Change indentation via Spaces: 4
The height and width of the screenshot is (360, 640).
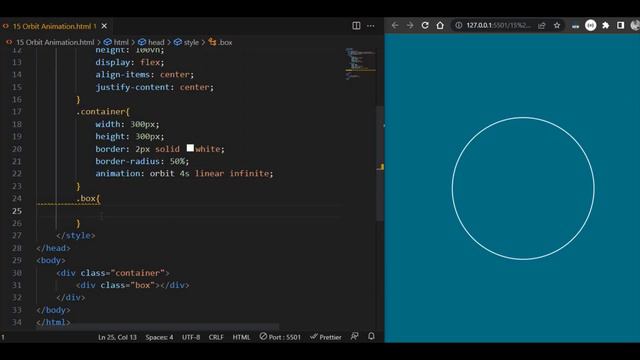(x=159, y=337)
